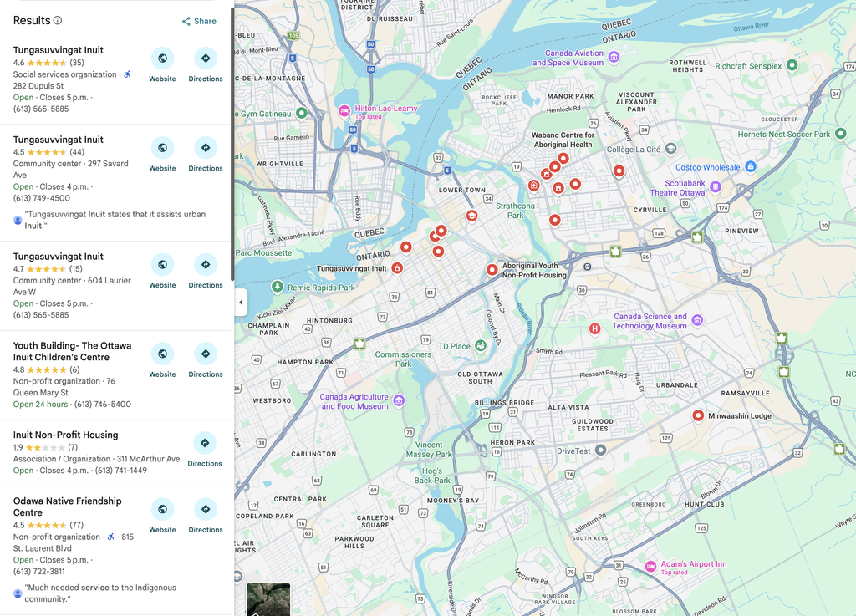The height and width of the screenshot is (616, 856).
Task: Click Commissioners Park map label
Action: tap(403, 359)
